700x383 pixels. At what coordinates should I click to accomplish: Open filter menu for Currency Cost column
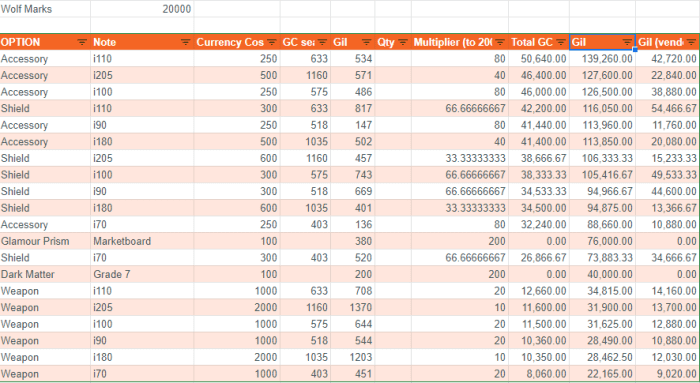(x=271, y=42)
